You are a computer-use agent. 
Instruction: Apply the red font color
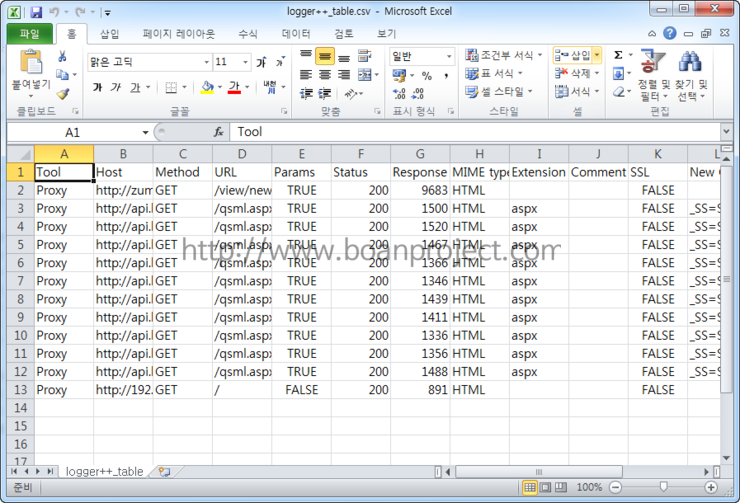click(234, 87)
